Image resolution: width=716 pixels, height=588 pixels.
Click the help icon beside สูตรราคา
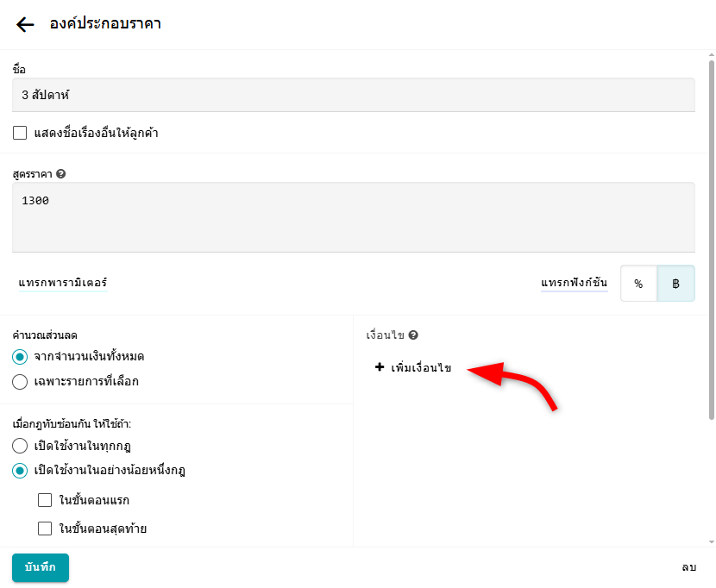[x=60, y=173]
